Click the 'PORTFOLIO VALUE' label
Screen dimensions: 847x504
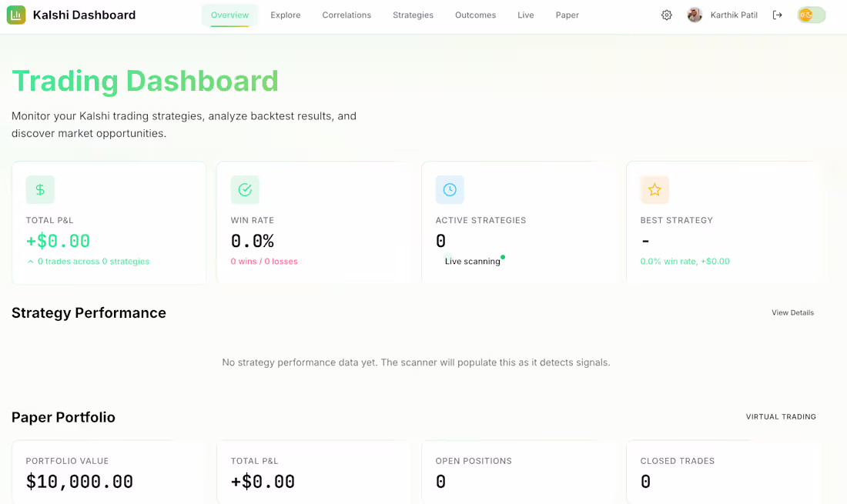pyautogui.click(x=67, y=461)
